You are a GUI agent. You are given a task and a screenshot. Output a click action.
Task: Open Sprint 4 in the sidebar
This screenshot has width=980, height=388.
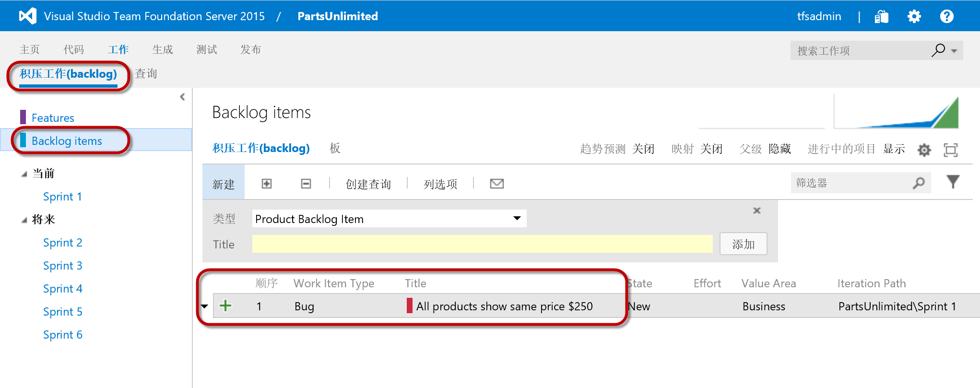click(63, 289)
